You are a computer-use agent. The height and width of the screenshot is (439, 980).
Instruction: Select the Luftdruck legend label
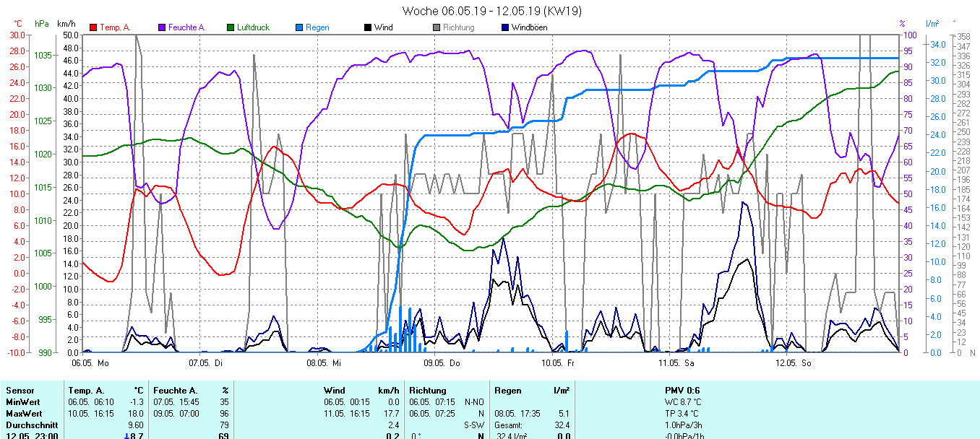coord(253,27)
